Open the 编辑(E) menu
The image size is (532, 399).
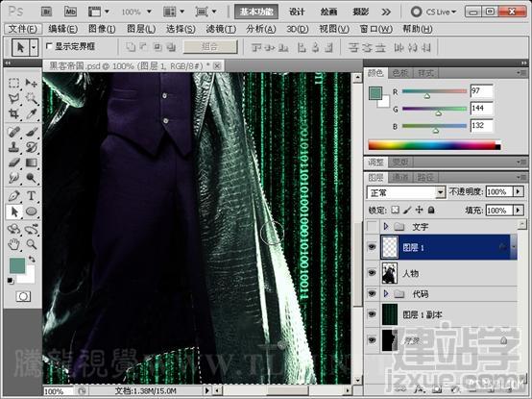click(62, 29)
